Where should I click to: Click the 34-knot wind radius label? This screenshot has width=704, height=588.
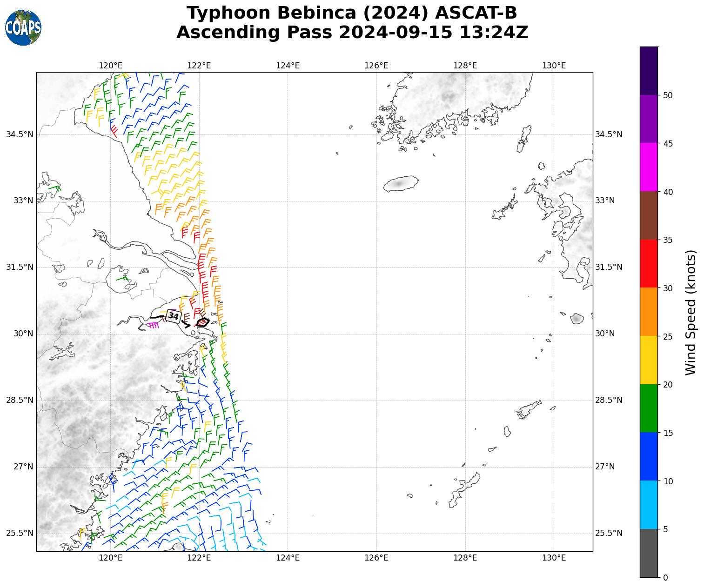[174, 316]
